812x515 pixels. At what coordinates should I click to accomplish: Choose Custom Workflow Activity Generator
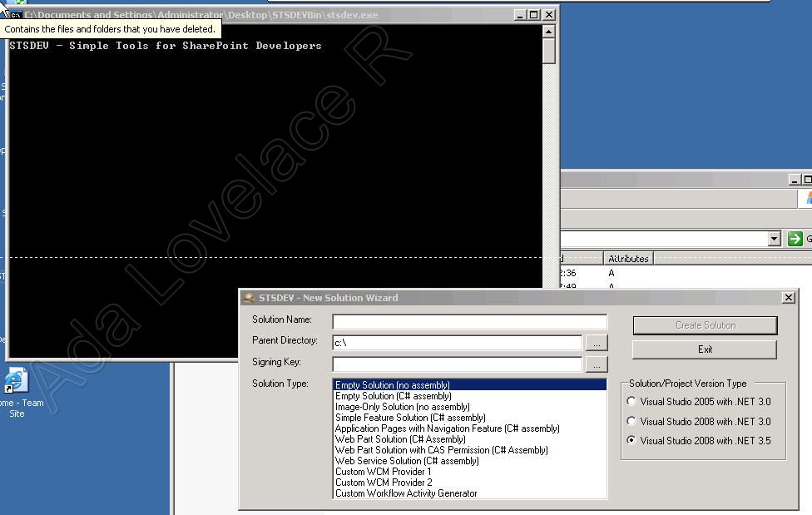(x=406, y=493)
